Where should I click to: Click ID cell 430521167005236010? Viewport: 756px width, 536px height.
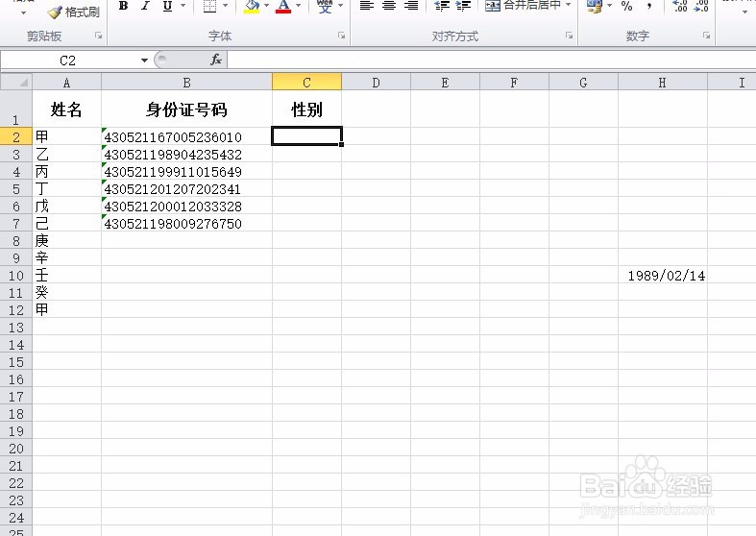pyautogui.click(x=186, y=137)
